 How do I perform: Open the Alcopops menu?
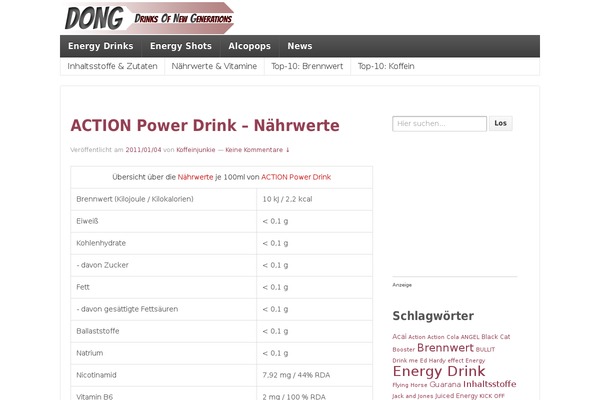point(249,46)
